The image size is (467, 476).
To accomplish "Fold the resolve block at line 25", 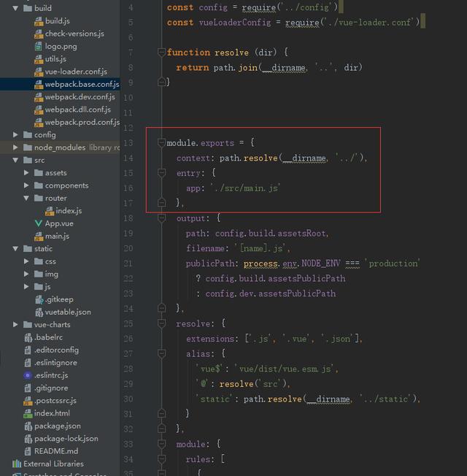I will point(161,323).
